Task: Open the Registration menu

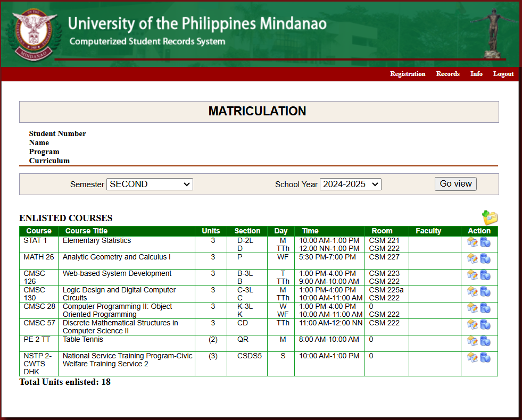Action: pos(408,74)
